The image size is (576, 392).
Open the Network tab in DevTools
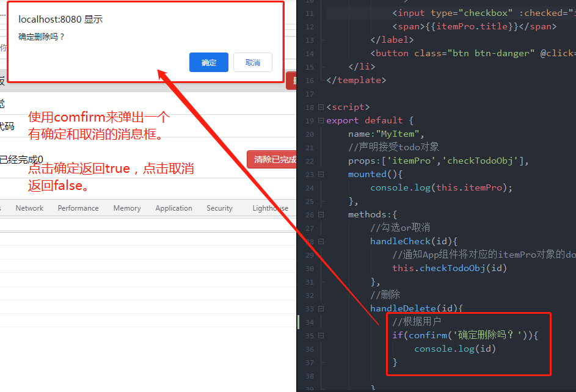point(29,208)
